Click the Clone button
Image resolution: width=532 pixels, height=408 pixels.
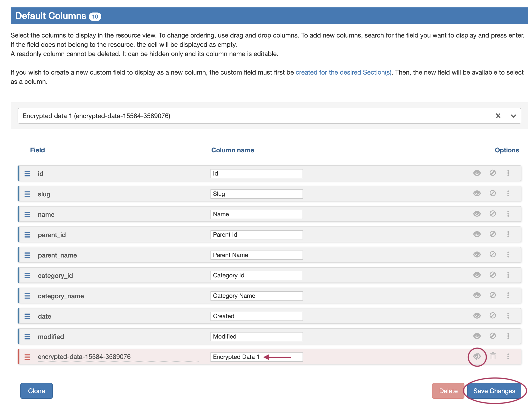pyautogui.click(x=36, y=391)
